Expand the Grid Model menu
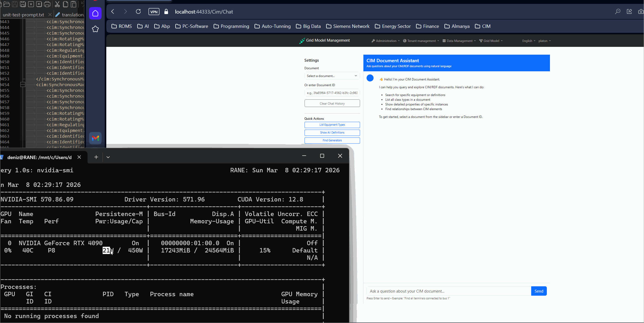 pos(491,41)
